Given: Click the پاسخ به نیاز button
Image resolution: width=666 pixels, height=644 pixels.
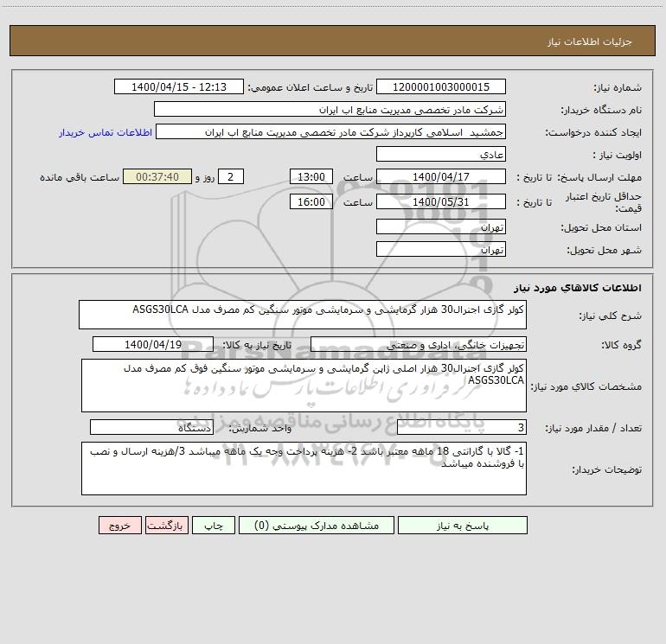Looking at the screenshot, I should point(463,525).
